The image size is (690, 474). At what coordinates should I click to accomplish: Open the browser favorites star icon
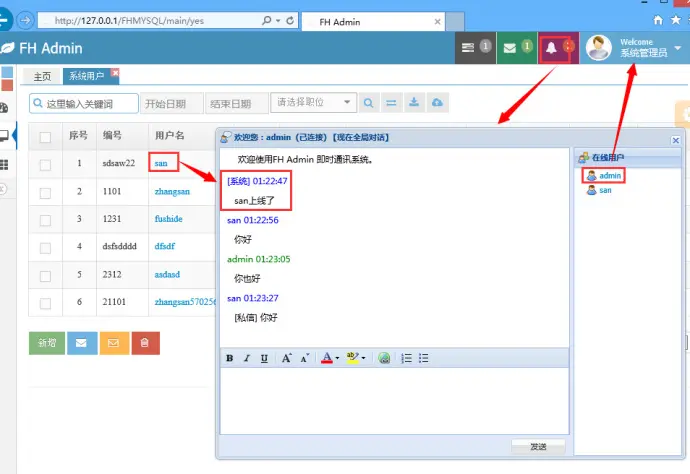(x=675, y=20)
